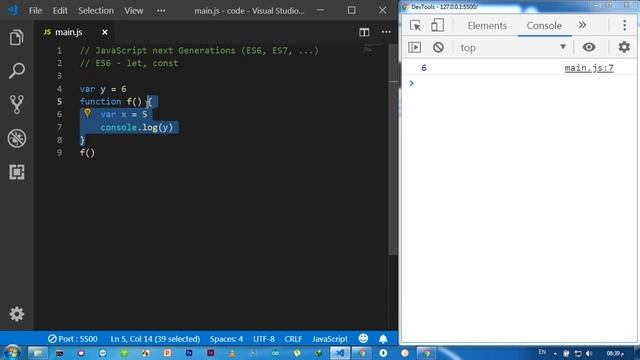Viewport: 640px width, 360px height.
Task: Click the EN language indicator
Action: pos(542,352)
